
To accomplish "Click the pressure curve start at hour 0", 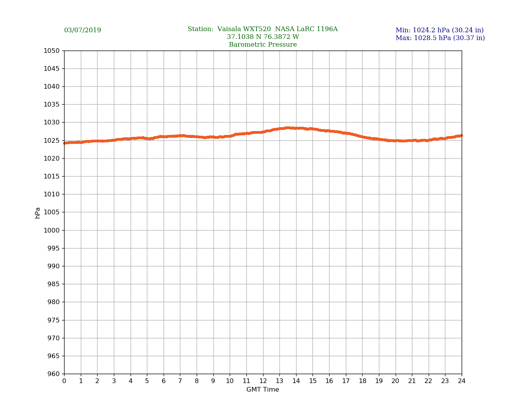I will pos(65,143).
